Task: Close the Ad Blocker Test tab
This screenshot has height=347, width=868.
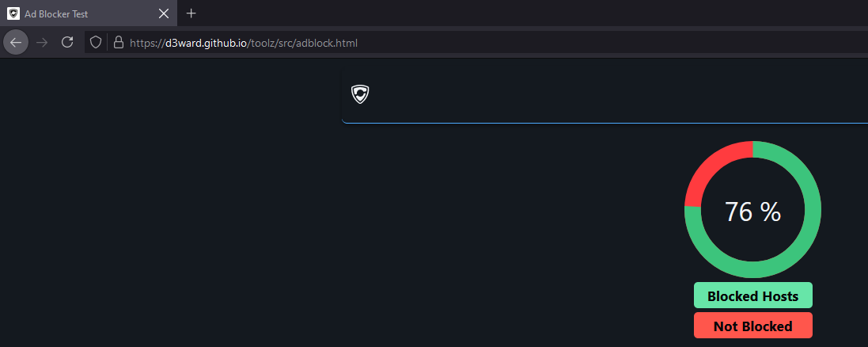Action: click(164, 13)
